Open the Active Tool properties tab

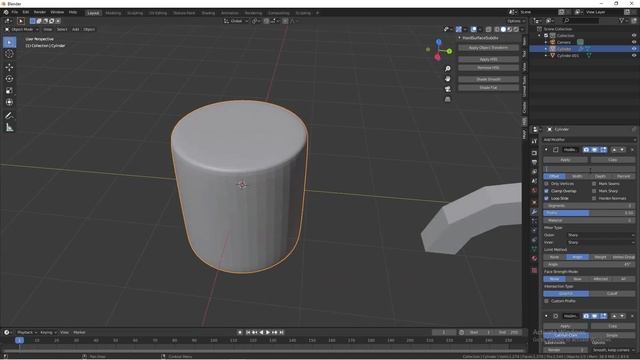point(534,141)
